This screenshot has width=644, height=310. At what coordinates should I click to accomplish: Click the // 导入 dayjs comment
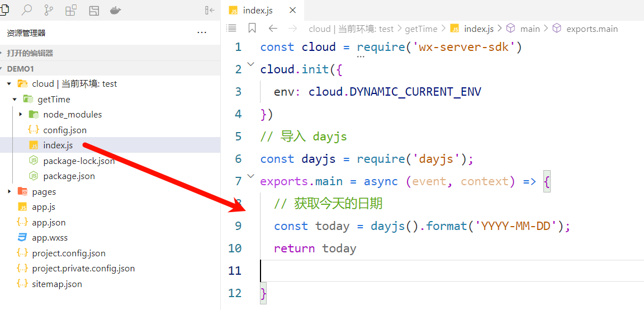[304, 137]
